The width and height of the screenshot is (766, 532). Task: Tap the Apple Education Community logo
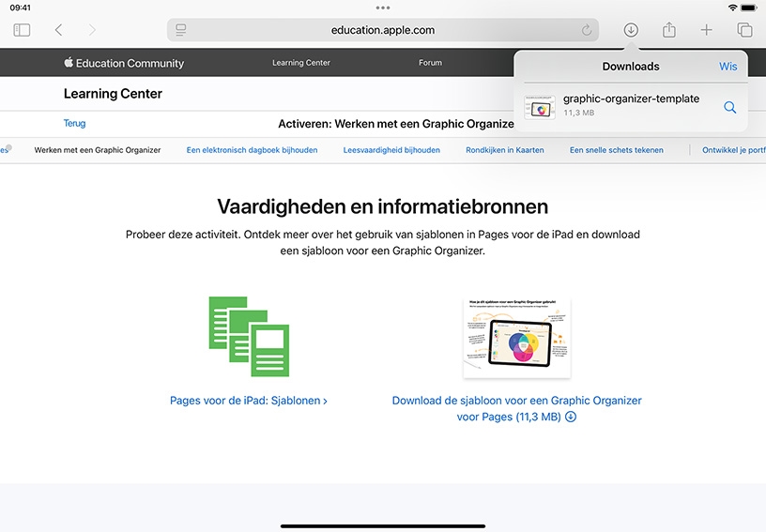[x=124, y=63]
